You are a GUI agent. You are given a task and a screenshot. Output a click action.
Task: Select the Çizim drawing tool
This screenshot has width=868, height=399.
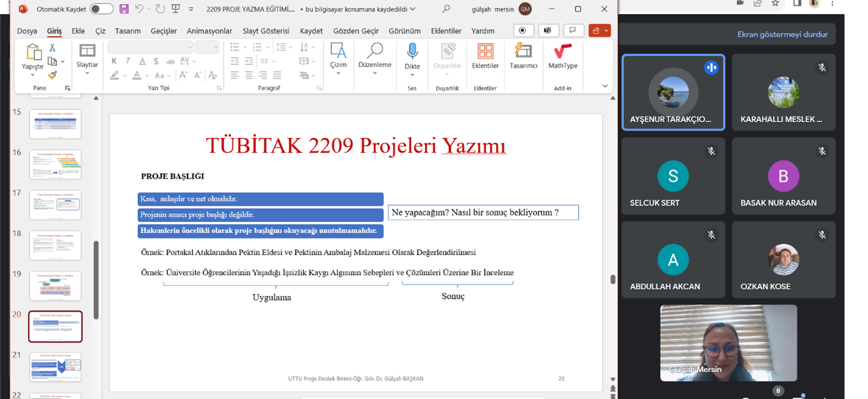[x=338, y=58]
